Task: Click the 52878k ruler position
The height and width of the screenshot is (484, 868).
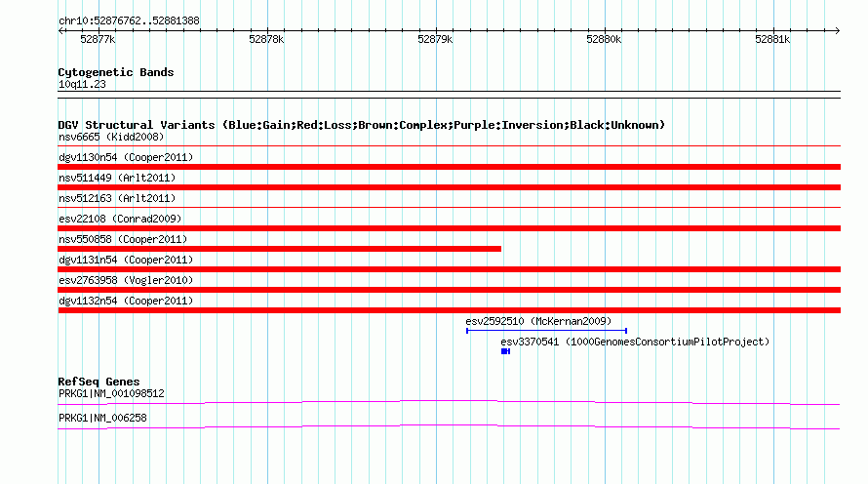Action: pyautogui.click(x=266, y=39)
